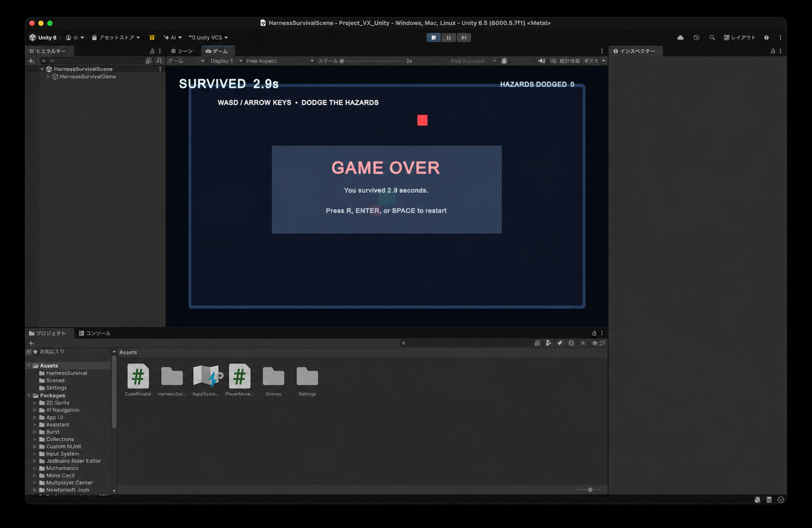The image size is (812, 528).
Task: Open the Display 1 dropdown
Action: point(226,61)
